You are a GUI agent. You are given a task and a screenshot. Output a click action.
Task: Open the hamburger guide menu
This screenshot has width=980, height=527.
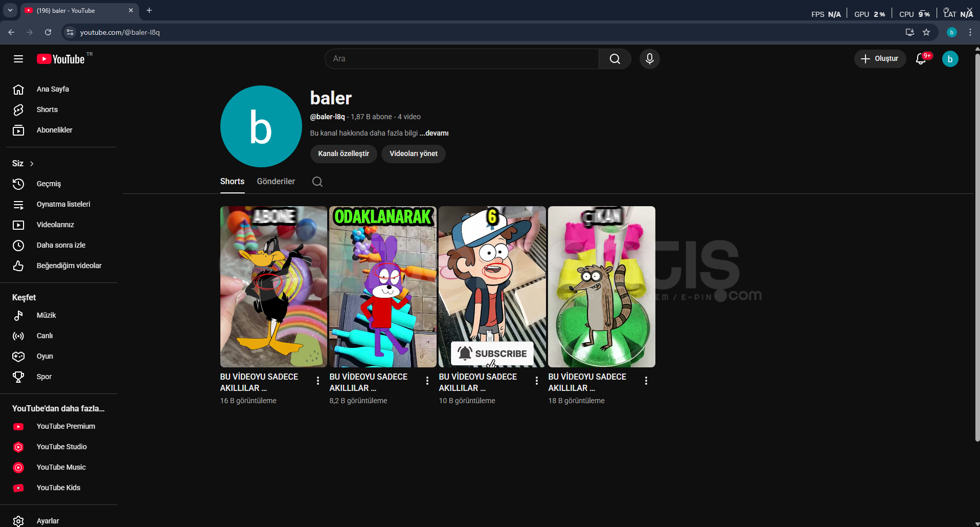click(x=18, y=59)
